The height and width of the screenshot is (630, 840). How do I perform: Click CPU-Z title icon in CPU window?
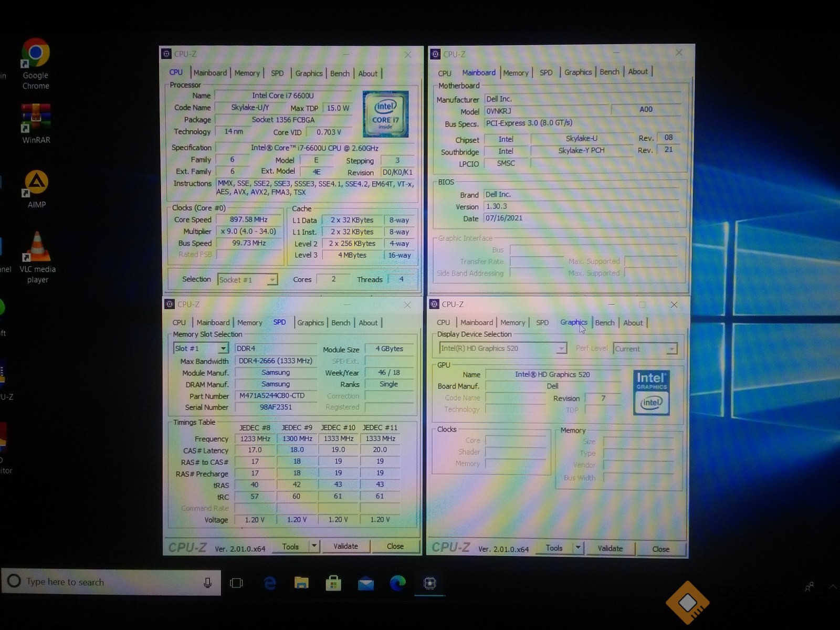(x=166, y=54)
